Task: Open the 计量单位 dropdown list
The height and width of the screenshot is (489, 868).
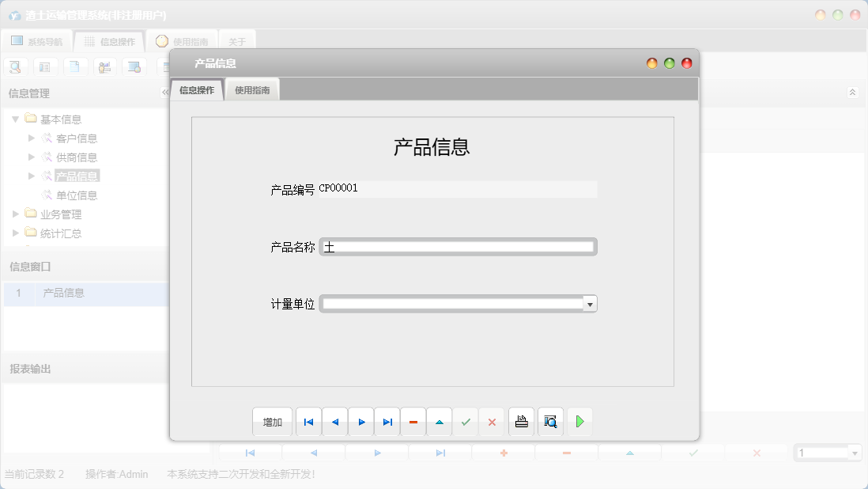Action: point(588,303)
